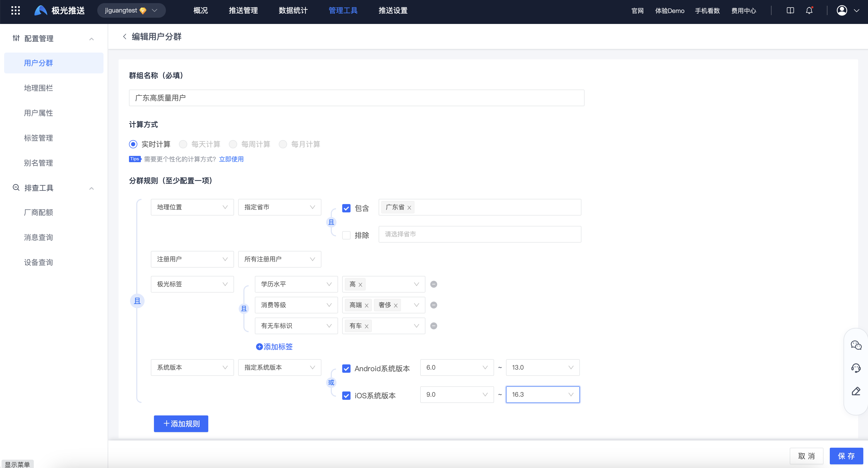868x468 pixels.
Task: Open the 概况 top menu
Action: [200, 10]
